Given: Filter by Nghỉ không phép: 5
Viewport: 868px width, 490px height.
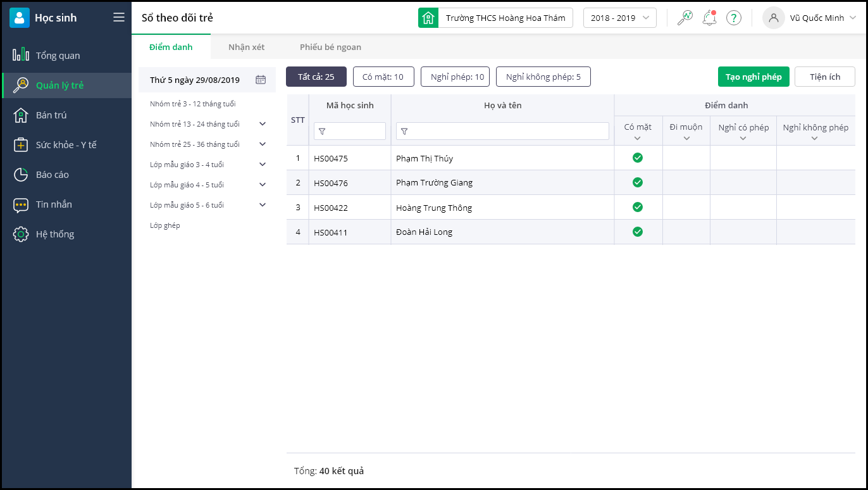Looking at the screenshot, I should click(543, 77).
